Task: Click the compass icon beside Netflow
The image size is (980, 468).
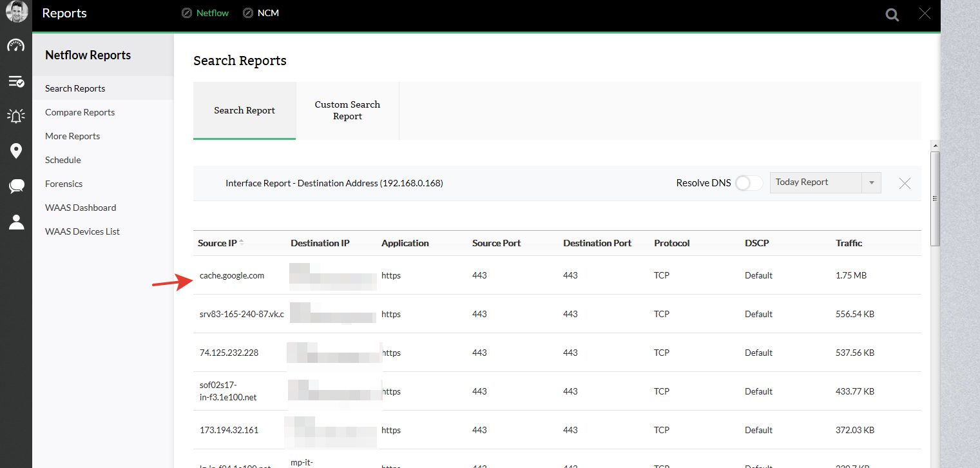Action: (x=187, y=13)
